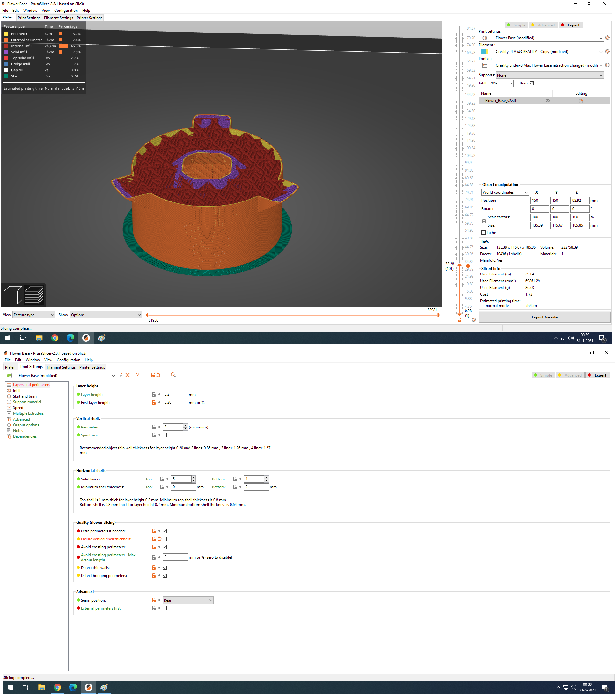Reset Ensure vertical shell thickness with the arrow
Viewport: 616px width, 695px height.
(x=159, y=538)
